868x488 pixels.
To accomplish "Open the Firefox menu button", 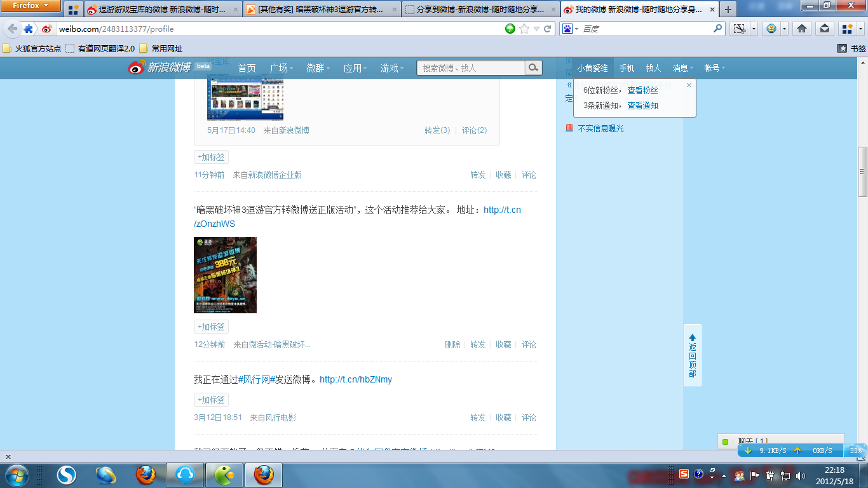I will (31, 6).
